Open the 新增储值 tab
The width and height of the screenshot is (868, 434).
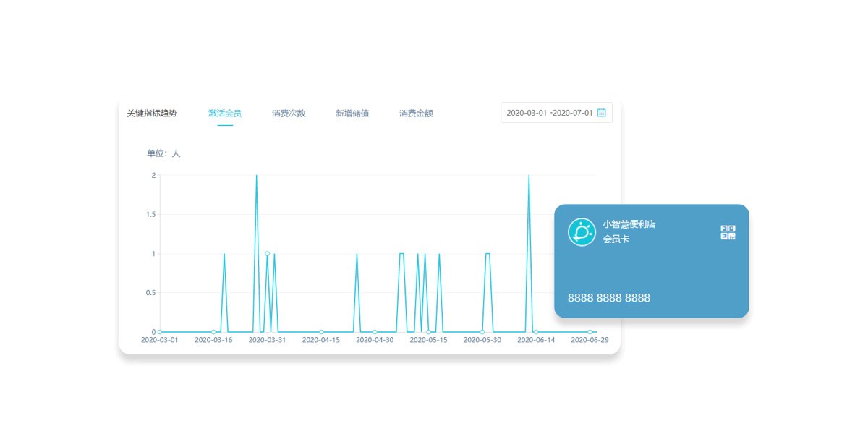(x=352, y=114)
